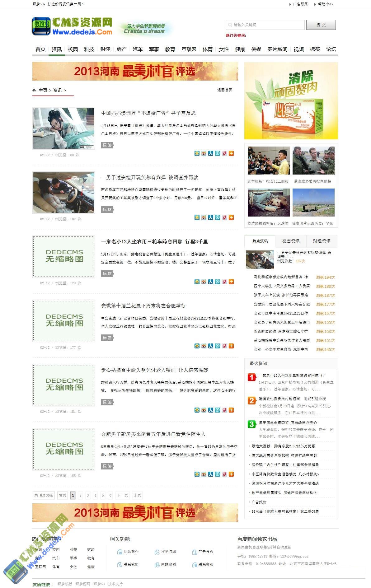Click the 网站简介 footer icon
Image resolution: width=371 pixels, height=588 pixels.
click(120, 552)
